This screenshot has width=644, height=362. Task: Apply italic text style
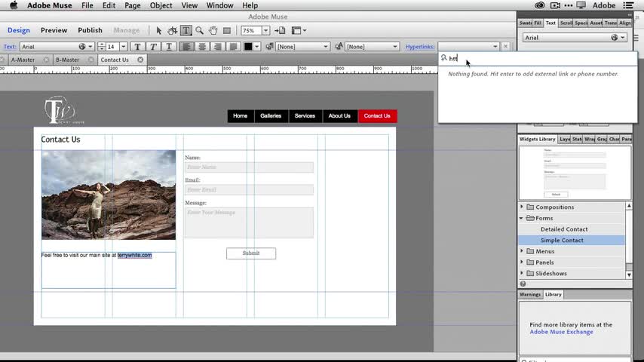153,47
